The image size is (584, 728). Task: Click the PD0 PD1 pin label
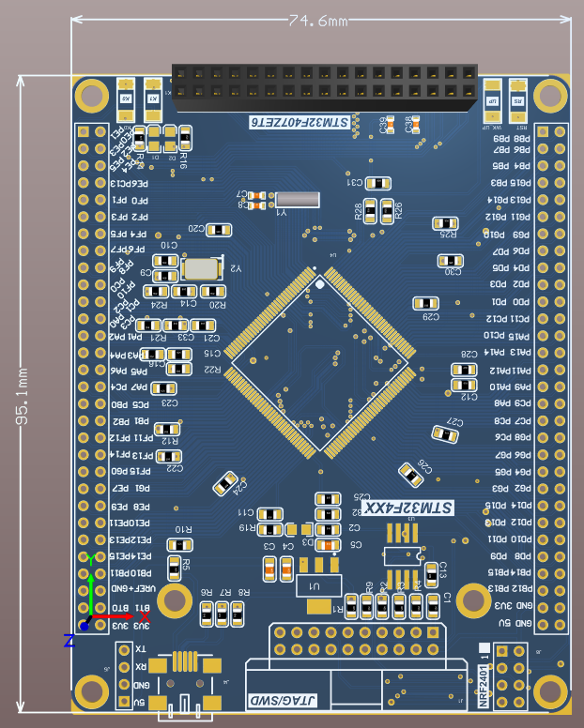coord(511,302)
